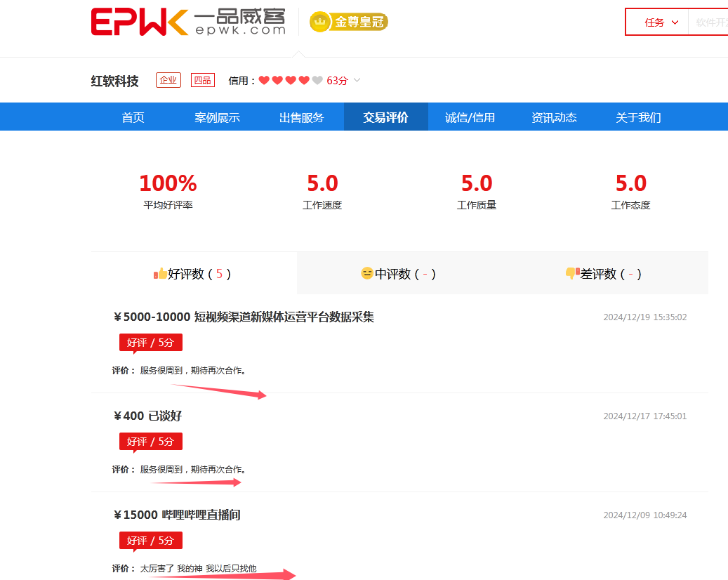This screenshot has height=580, width=728.
Task: Click 好评 / 5分 tag of 哔哩哔哩直播间 task
Action: point(150,541)
